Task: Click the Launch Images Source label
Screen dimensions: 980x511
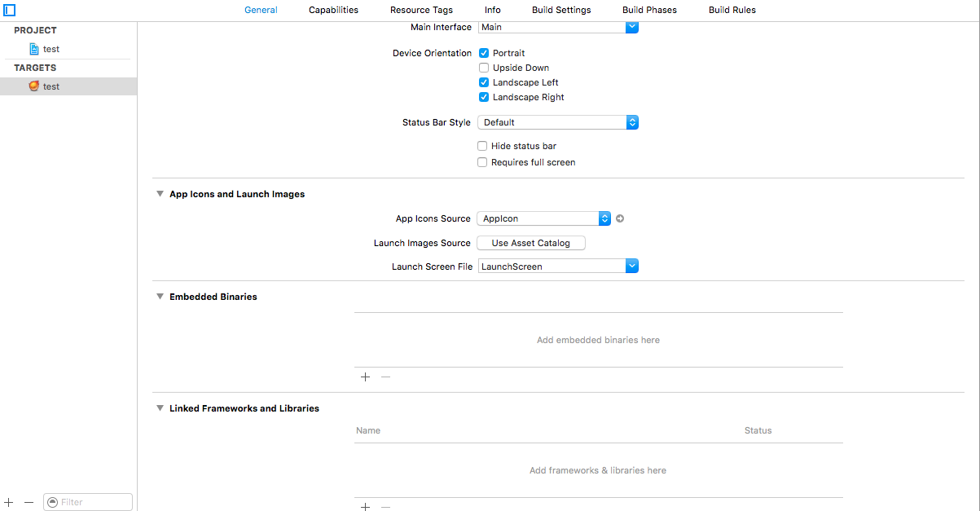Action: (422, 243)
